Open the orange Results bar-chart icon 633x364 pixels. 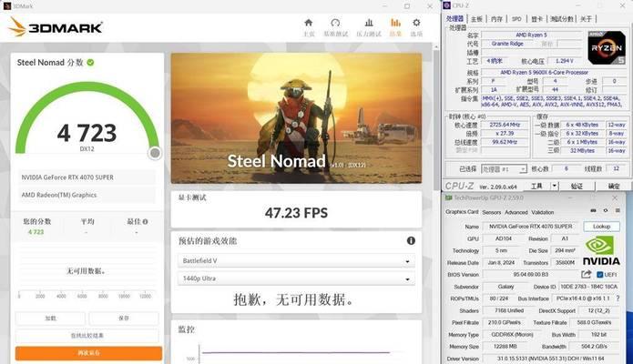[395, 23]
